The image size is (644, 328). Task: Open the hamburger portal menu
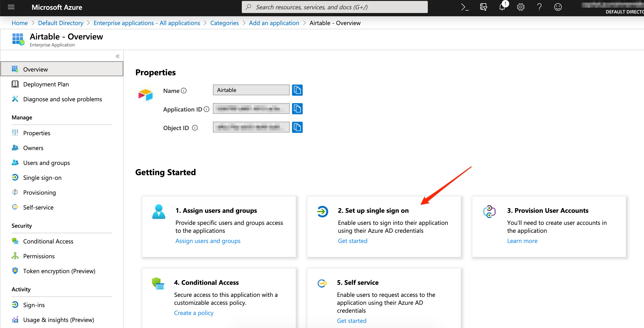tap(11, 7)
